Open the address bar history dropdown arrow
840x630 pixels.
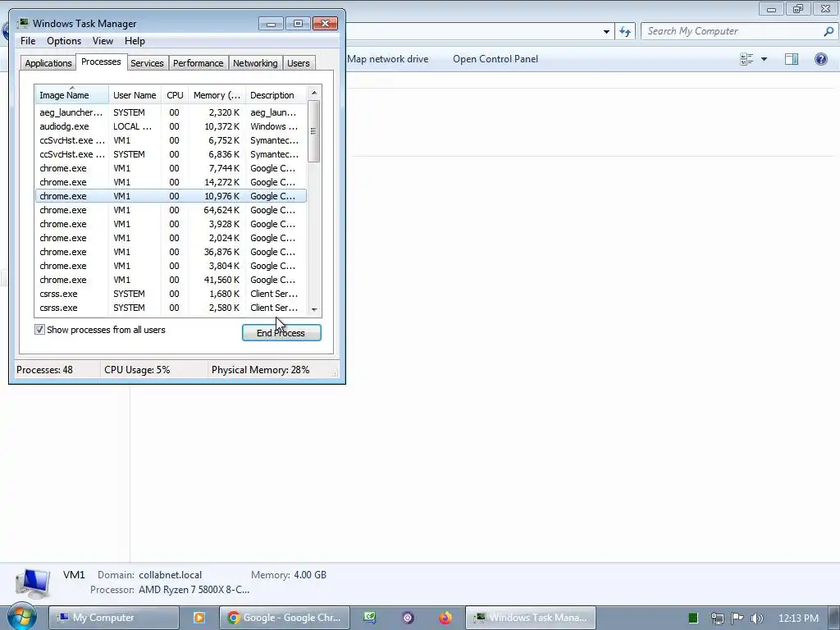606,32
